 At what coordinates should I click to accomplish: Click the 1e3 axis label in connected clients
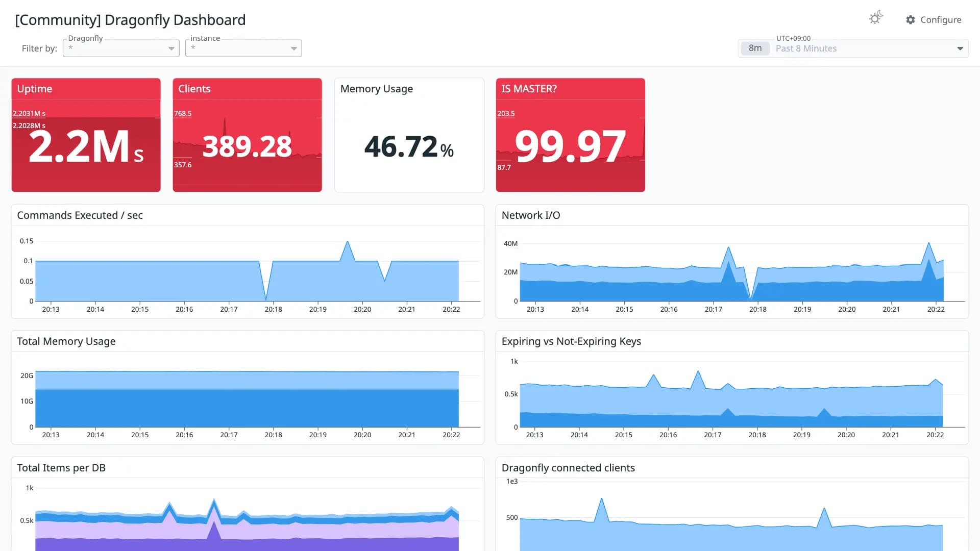pyautogui.click(x=512, y=481)
